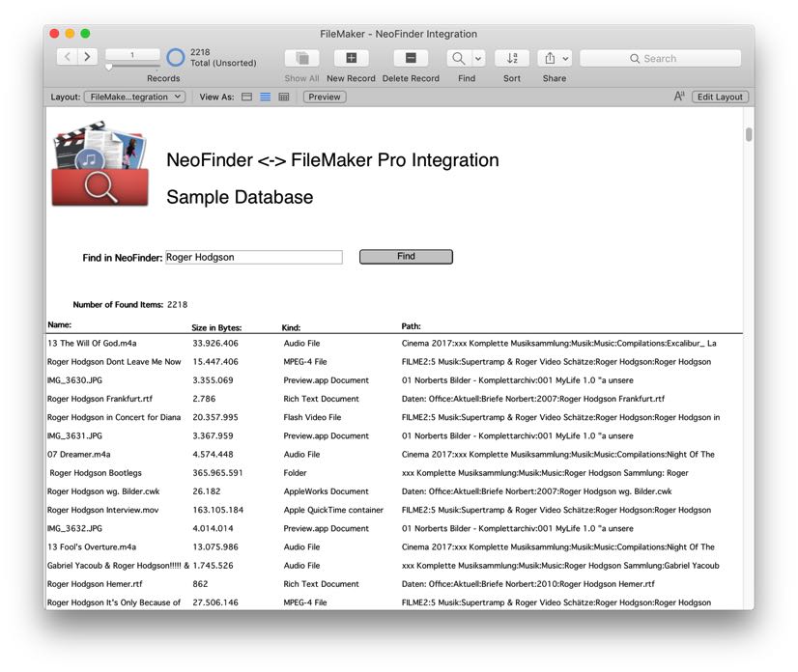
Task: Go to the previous record arrow
Action: pos(68,56)
